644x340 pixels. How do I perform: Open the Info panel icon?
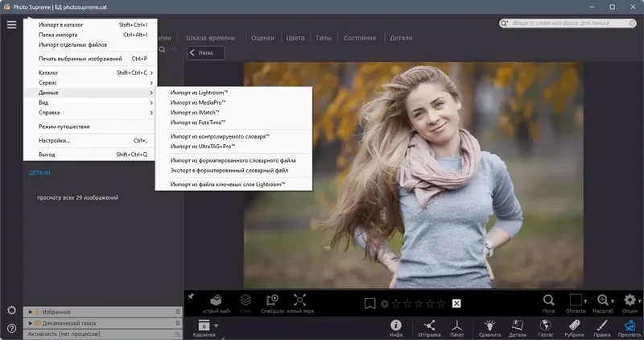pyautogui.click(x=396, y=325)
